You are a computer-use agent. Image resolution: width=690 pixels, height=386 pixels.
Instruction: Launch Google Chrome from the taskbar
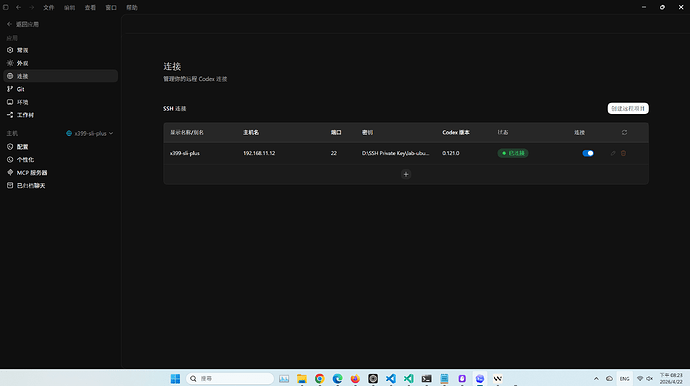coord(319,379)
